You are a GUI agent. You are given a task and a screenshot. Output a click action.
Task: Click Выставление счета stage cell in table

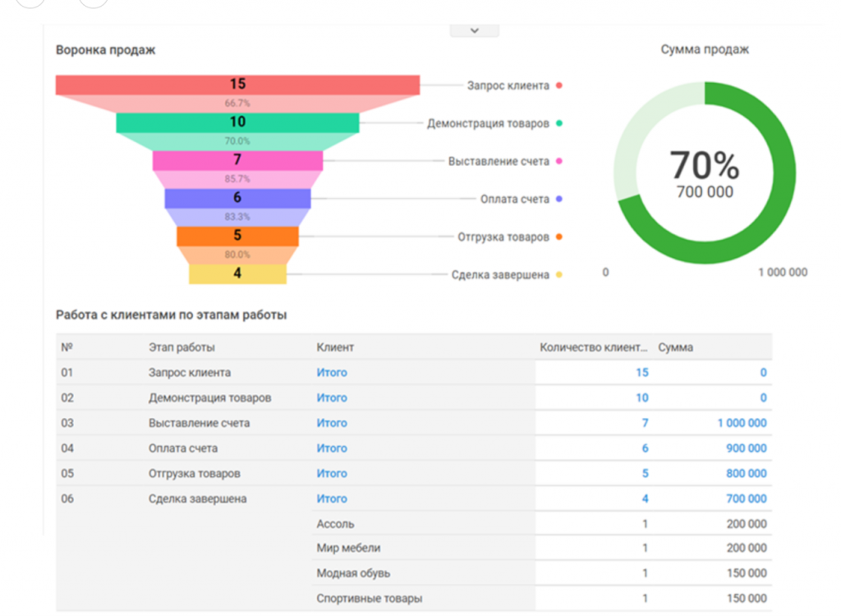tap(199, 423)
